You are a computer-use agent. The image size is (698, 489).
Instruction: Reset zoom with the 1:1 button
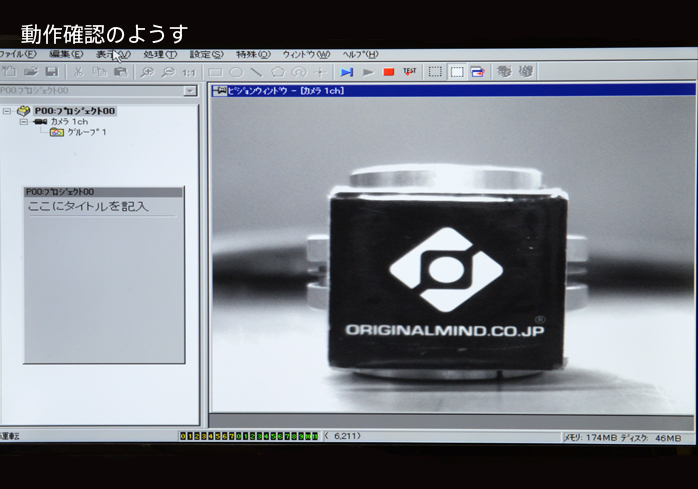[x=188, y=72]
